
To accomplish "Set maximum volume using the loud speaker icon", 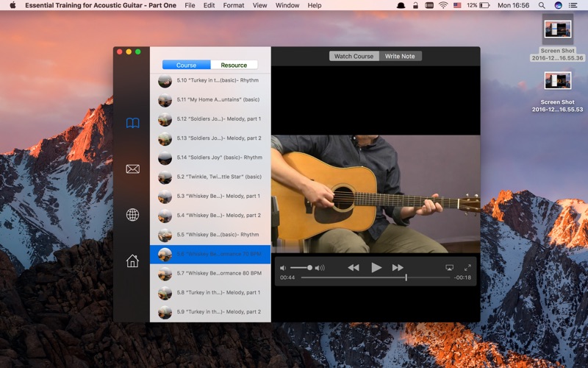I will coord(320,268).
